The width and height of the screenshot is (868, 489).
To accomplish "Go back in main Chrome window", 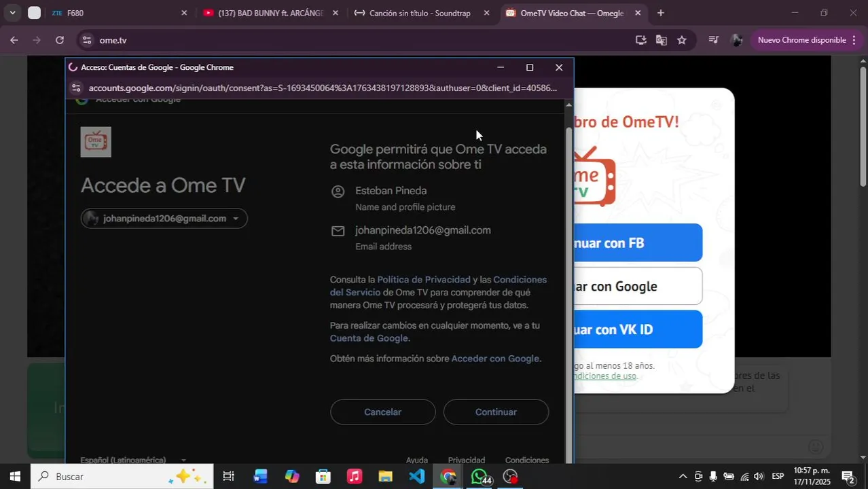I will (x=14, y=40).
